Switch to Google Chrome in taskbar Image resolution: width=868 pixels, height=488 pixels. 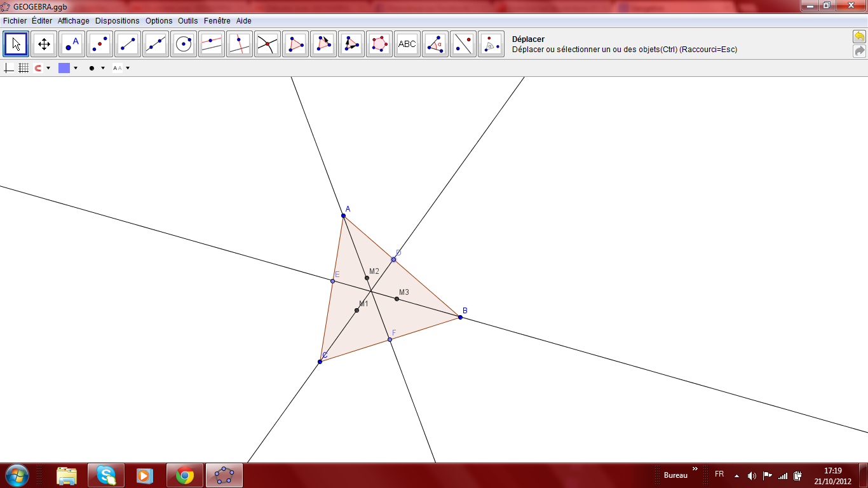185,475
